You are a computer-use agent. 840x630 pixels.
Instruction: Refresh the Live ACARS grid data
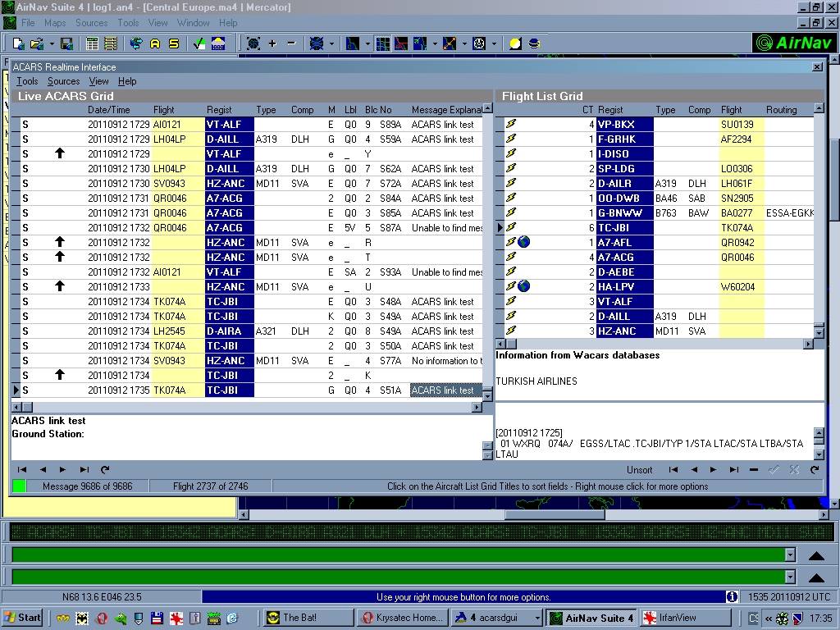(x=105, y=470)
